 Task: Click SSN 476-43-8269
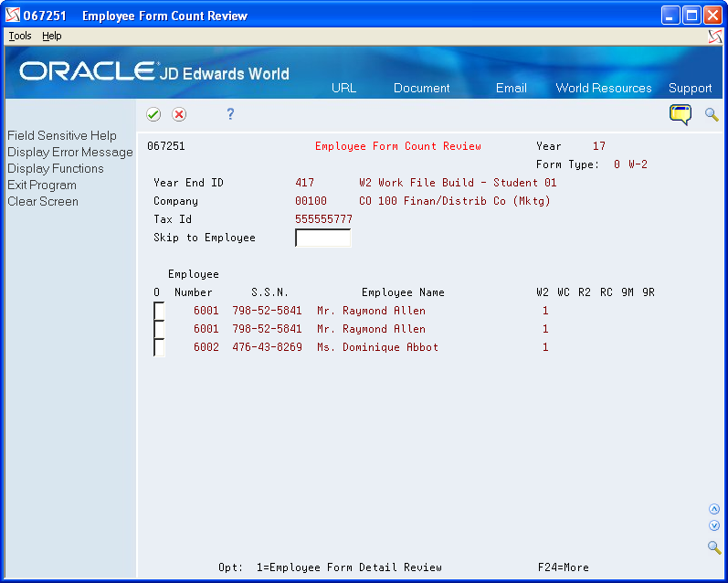(x=267, y=347)
